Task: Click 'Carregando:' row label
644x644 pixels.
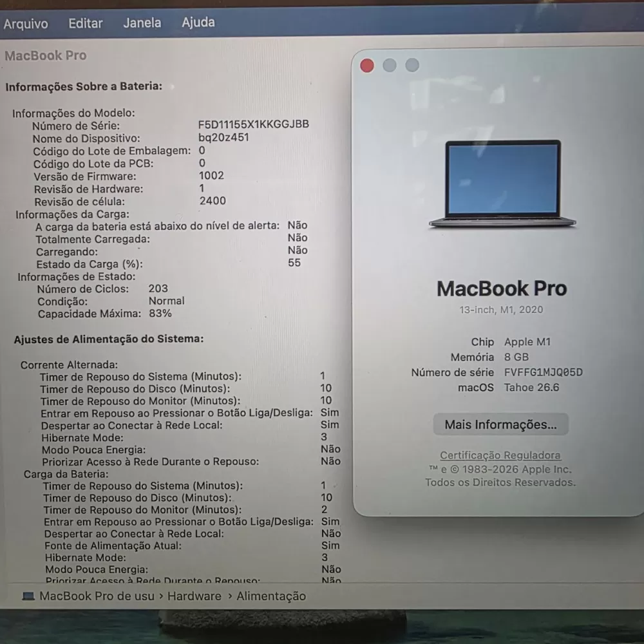Action: point(67,252)
